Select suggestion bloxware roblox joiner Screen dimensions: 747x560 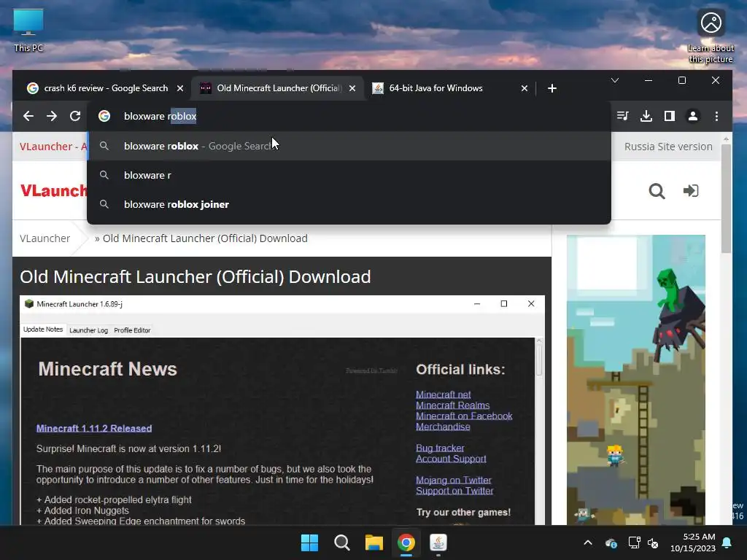point(349,204)
